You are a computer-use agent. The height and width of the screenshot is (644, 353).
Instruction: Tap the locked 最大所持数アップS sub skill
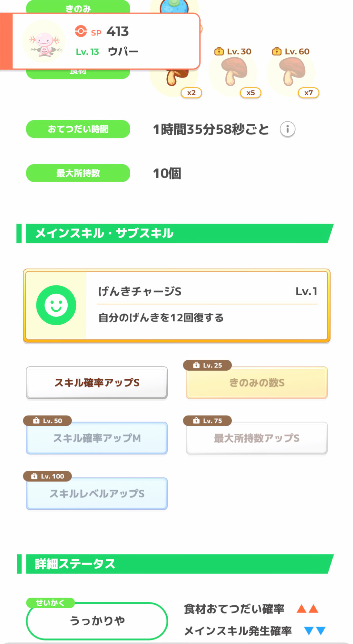pos(257,438)
